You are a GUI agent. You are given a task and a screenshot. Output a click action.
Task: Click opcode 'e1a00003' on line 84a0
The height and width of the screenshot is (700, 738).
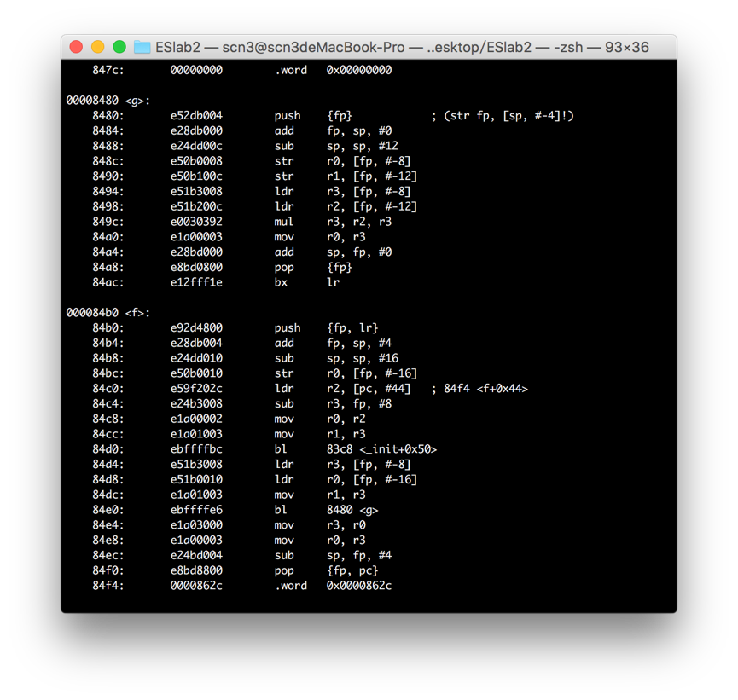196,237
